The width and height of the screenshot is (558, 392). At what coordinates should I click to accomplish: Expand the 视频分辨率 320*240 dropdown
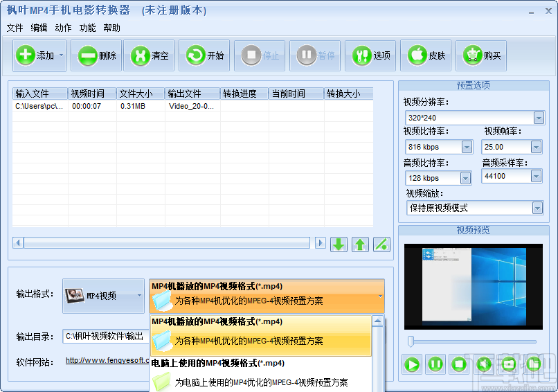(537, 118)
